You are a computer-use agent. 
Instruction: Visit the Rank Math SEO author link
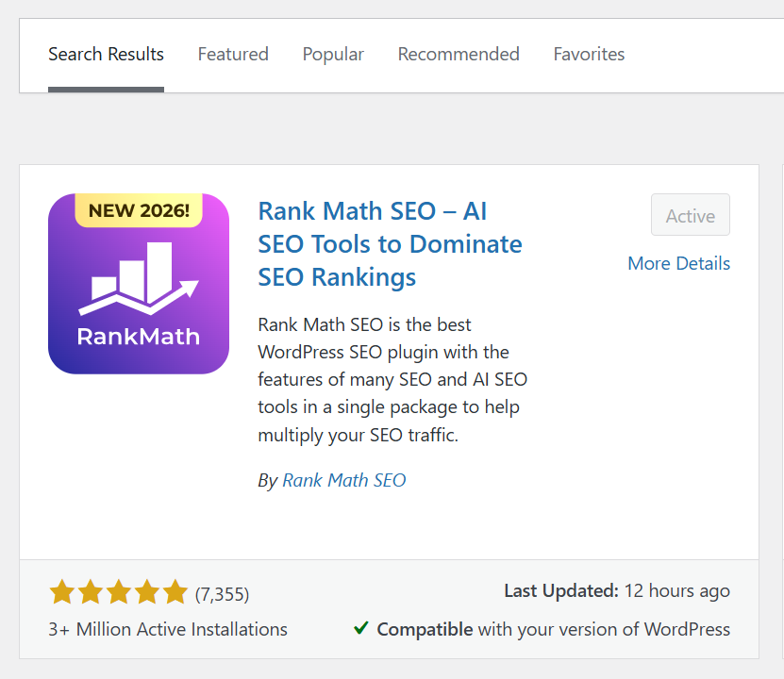[x=343, y=480]
